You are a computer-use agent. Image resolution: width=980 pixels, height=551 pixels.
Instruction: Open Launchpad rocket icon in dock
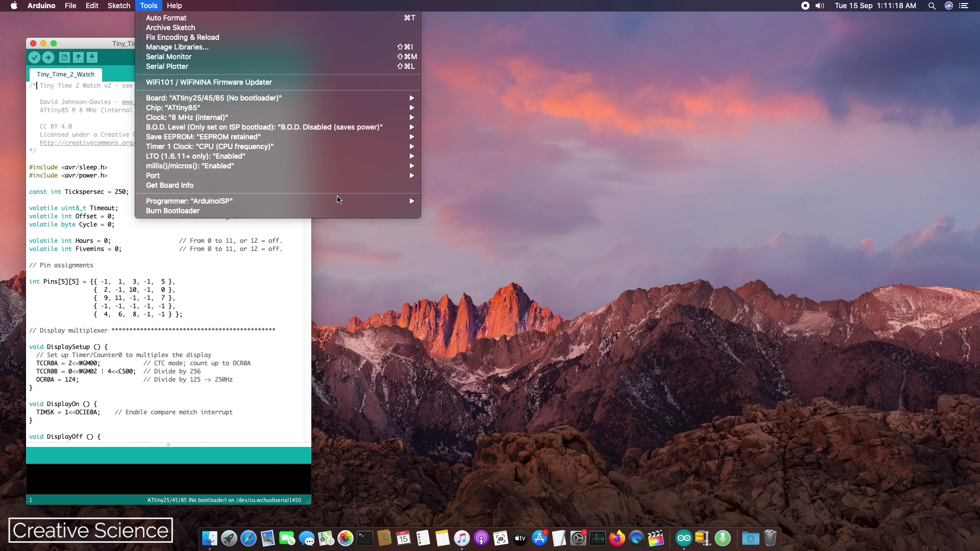(x=229, y=538)
